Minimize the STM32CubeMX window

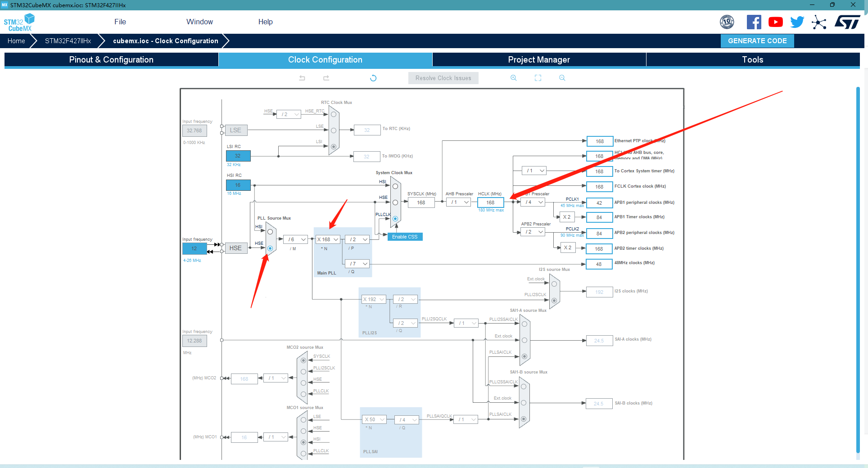[812, 5]
